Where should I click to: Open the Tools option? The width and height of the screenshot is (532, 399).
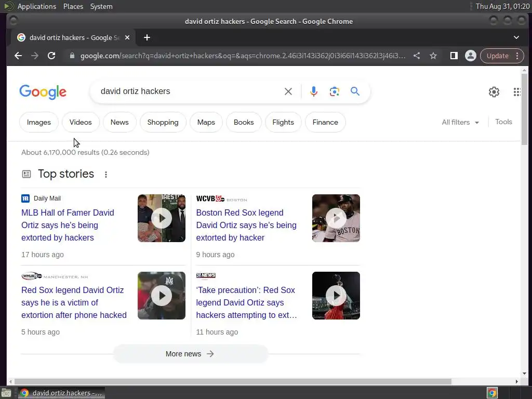click(503, 122)
